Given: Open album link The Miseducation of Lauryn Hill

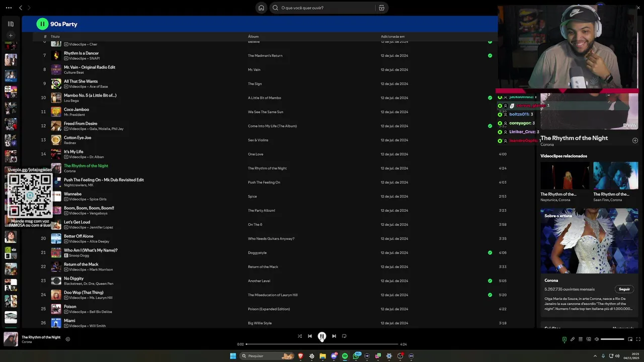Looking at the screenshot, I should pos(273,295).
